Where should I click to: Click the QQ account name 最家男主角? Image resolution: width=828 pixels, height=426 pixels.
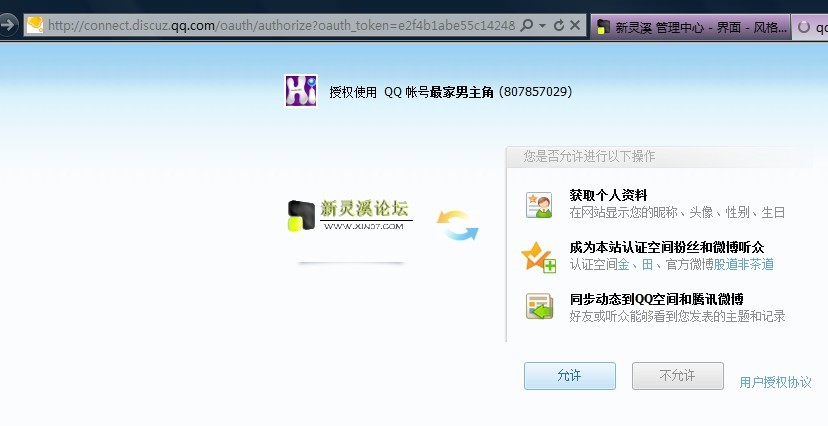462,92
